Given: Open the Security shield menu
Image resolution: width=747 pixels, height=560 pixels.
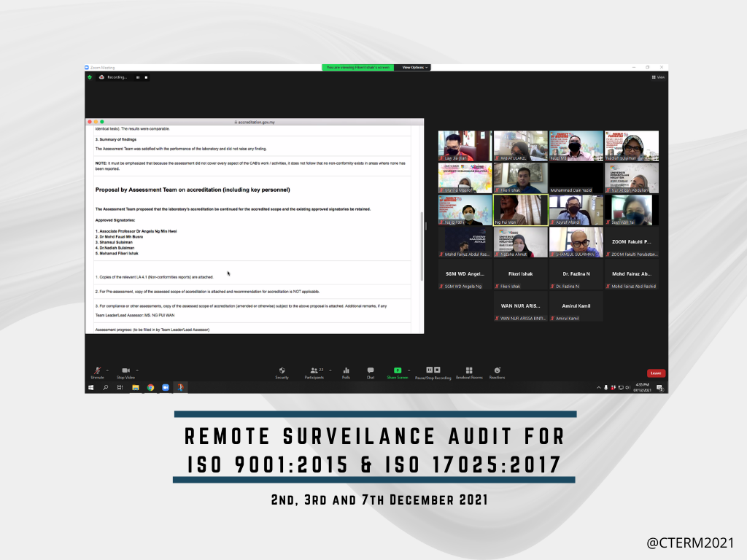Looking at the screenshot, I should click(282, 371).
